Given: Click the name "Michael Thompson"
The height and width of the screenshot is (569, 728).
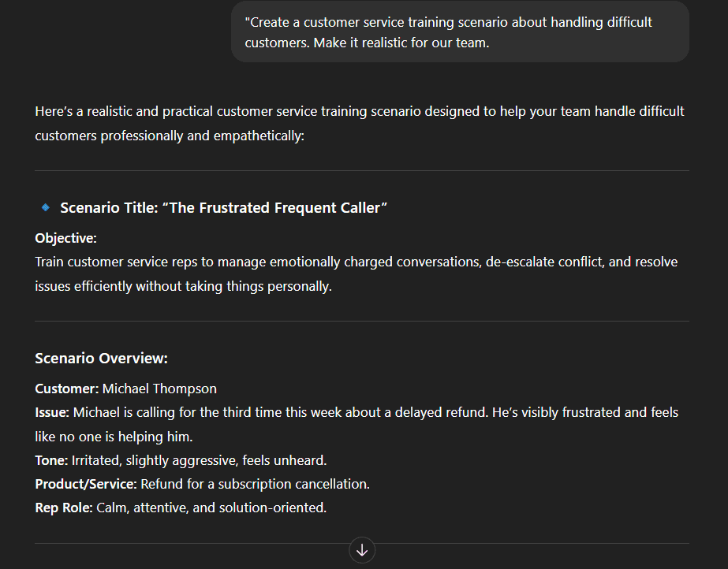Looking at the screenshot, I should point(159,389).
